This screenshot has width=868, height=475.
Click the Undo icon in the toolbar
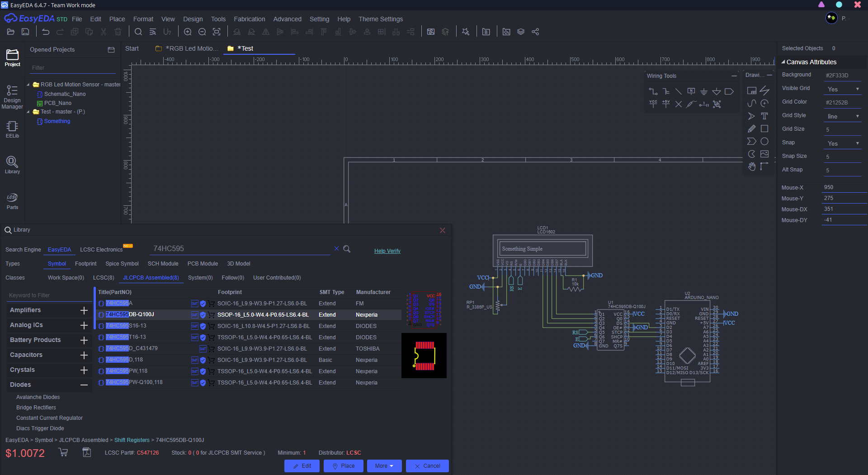point(46,32)
